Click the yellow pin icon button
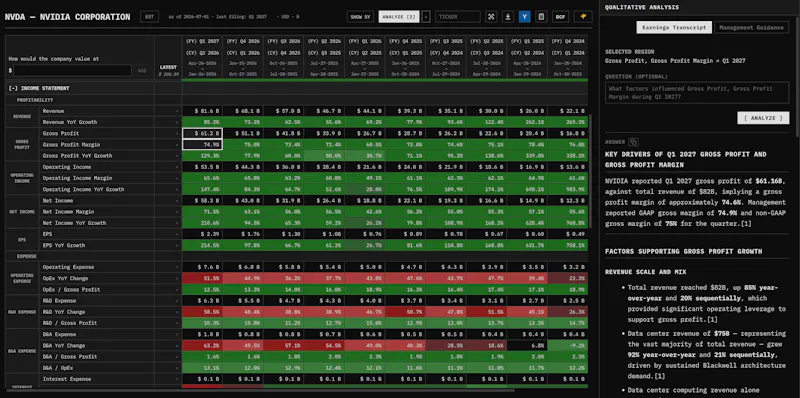This screenshot has width=800, height=398. (x=583, y=17)
